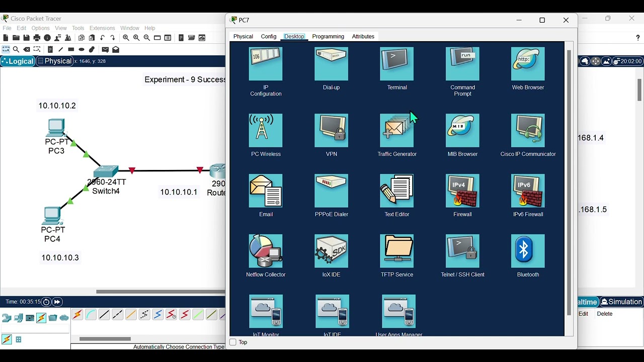The image size is (644, 362).
Task: Click the Realtime mode button
Action: pyautogui.click(x=587, y=302)
